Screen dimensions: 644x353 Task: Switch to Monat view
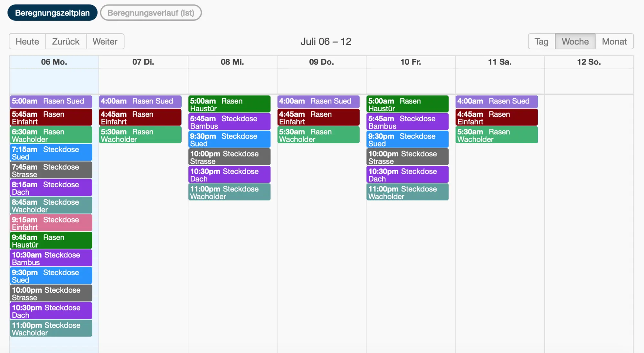click(614, 42)
